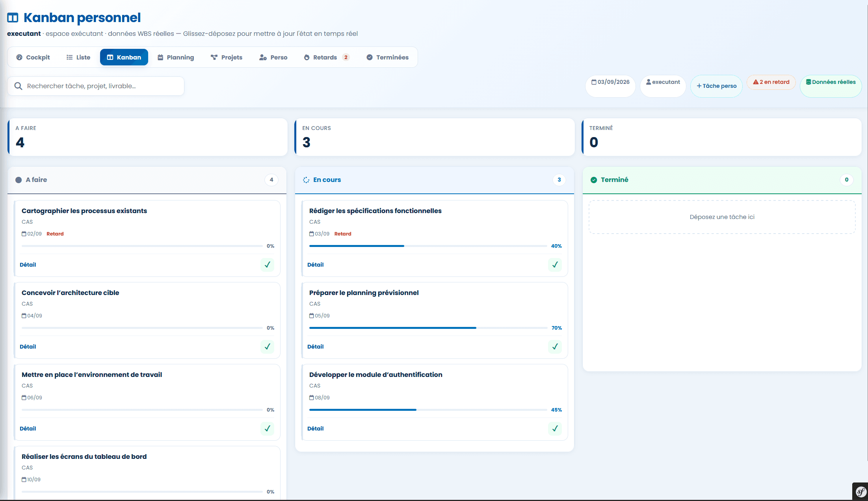This screenshot has width=868, height=501.
Task: Click the count badge 0 in the Terminé header
Action: click(847, 180)
